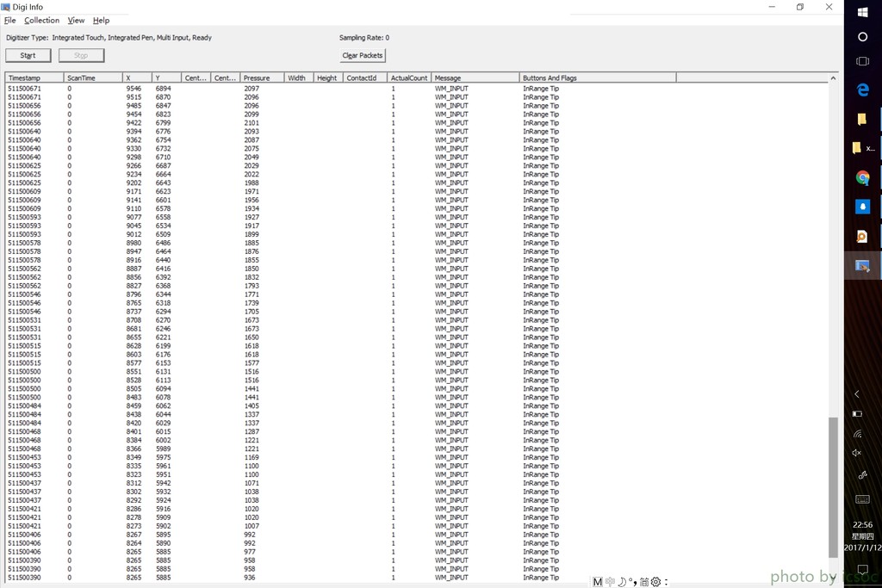
Task: Click the Clear Packets button
Action: pos(363,55)
